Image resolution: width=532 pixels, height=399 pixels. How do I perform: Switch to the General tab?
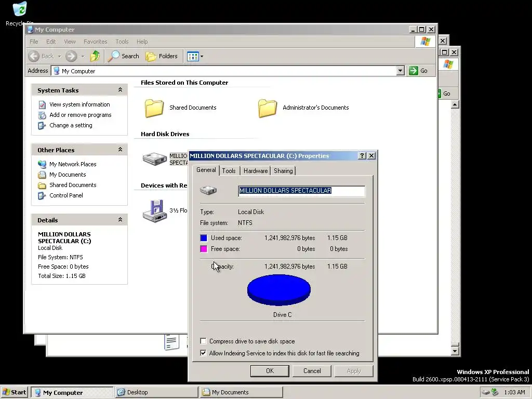click(x=206, y=170)
